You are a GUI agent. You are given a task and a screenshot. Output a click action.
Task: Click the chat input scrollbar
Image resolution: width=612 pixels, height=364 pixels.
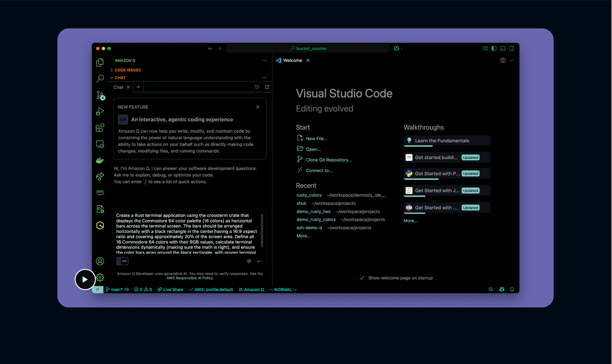coord(262,230)
